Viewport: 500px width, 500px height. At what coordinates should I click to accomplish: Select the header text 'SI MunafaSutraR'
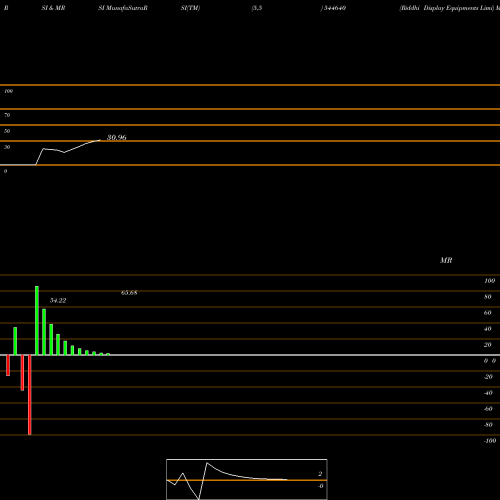click(123, 8)
